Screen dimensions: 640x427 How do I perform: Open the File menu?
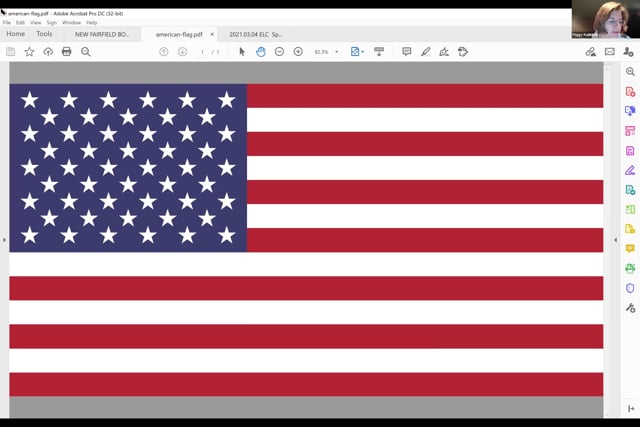click(x=7, y=23)
